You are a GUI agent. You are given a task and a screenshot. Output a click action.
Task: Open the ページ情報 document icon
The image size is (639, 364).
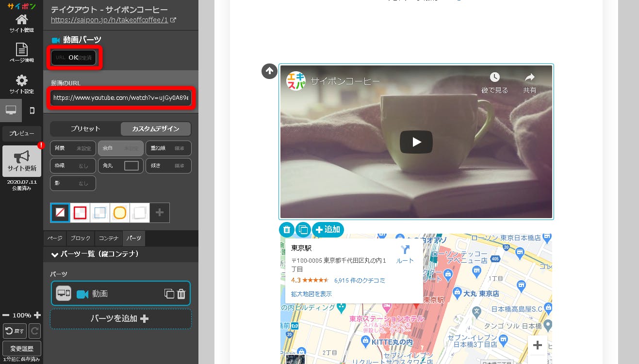pyautogui.click(x=21, y=53)
